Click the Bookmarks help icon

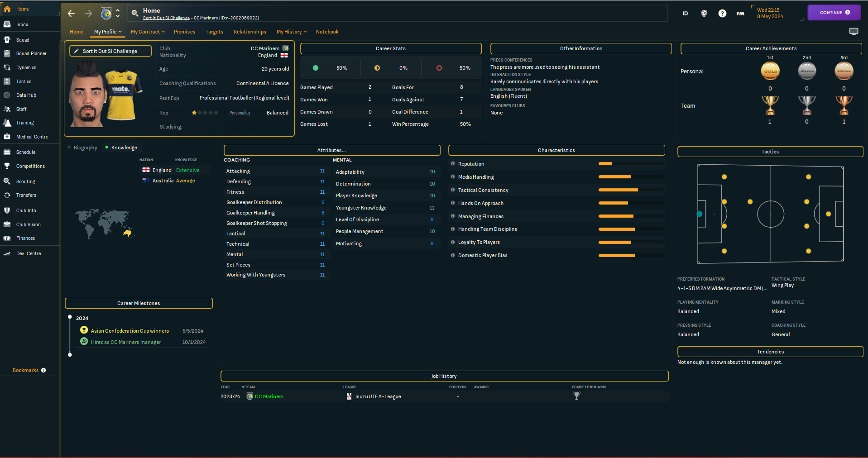[x=43, y=370]
